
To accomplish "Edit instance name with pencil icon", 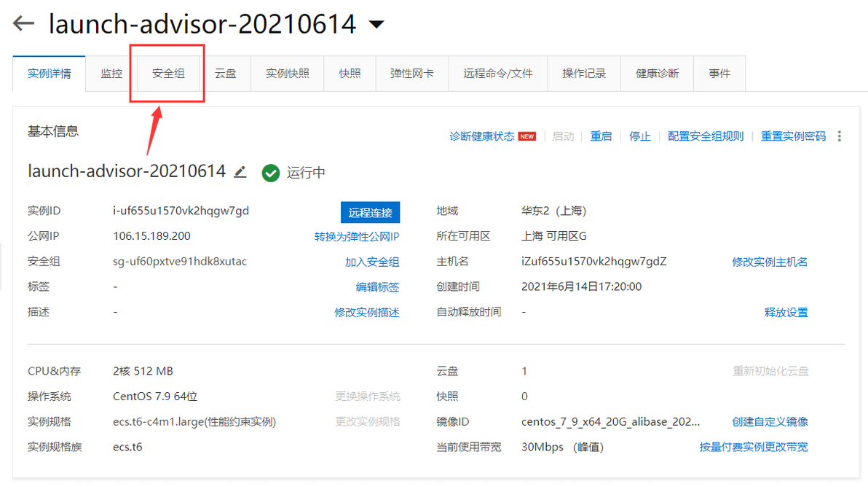I will tap(240, 172).
